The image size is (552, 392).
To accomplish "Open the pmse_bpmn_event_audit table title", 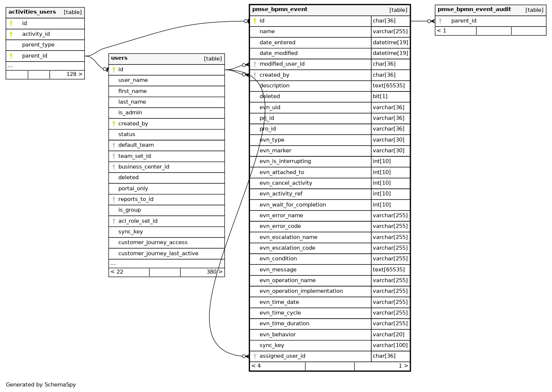I will (x=474, y=10).
